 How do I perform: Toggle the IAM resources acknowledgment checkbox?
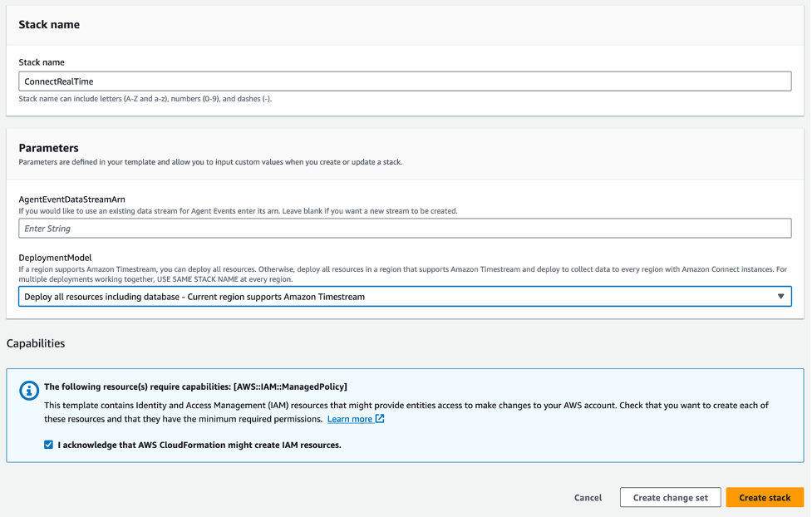click(49, 445)
